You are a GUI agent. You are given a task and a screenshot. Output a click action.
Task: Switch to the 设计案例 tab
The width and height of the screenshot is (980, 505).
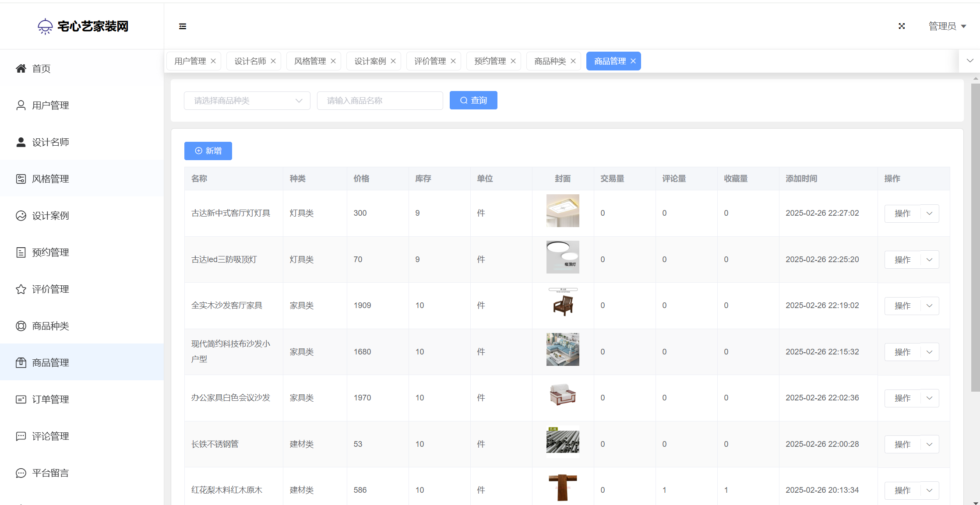pos(370,61)
